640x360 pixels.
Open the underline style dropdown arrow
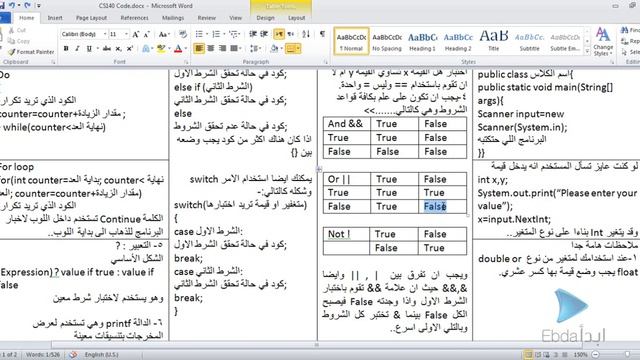coord(97,49)
